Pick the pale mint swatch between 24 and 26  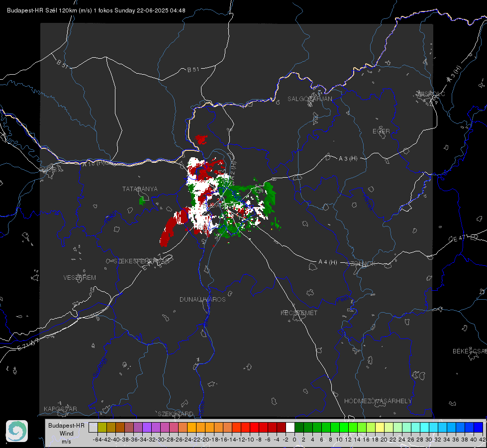pyautogui.click(x=406, y=427)
